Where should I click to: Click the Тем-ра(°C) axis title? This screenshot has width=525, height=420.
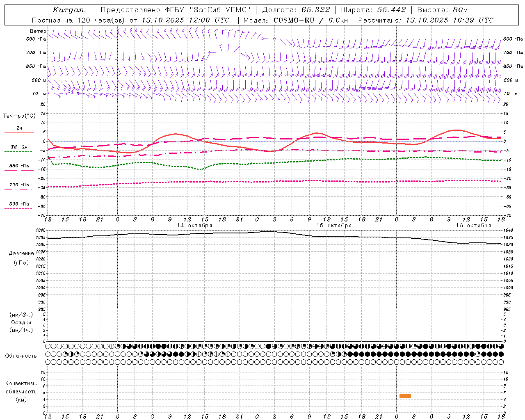(x=19, y=116)
